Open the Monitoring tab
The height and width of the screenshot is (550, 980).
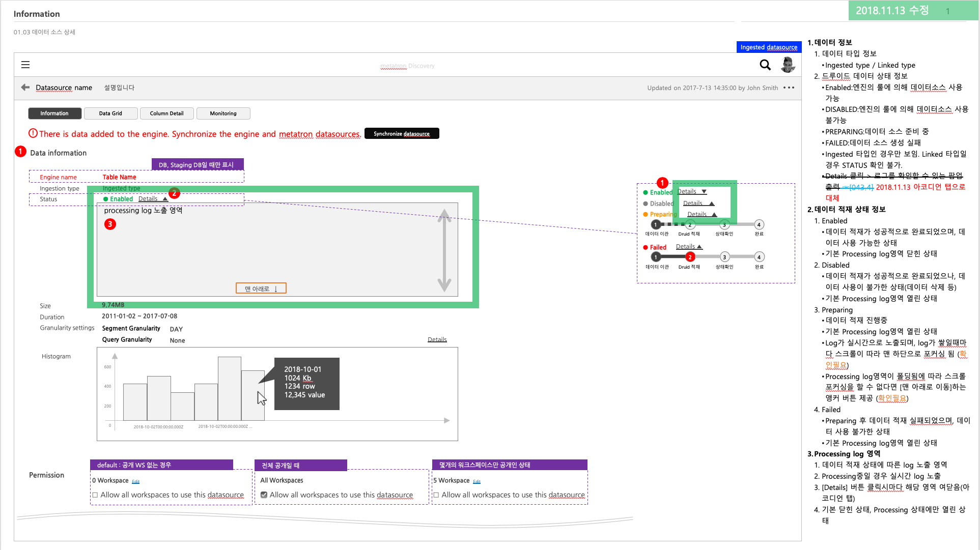click(x=223, y=113)
